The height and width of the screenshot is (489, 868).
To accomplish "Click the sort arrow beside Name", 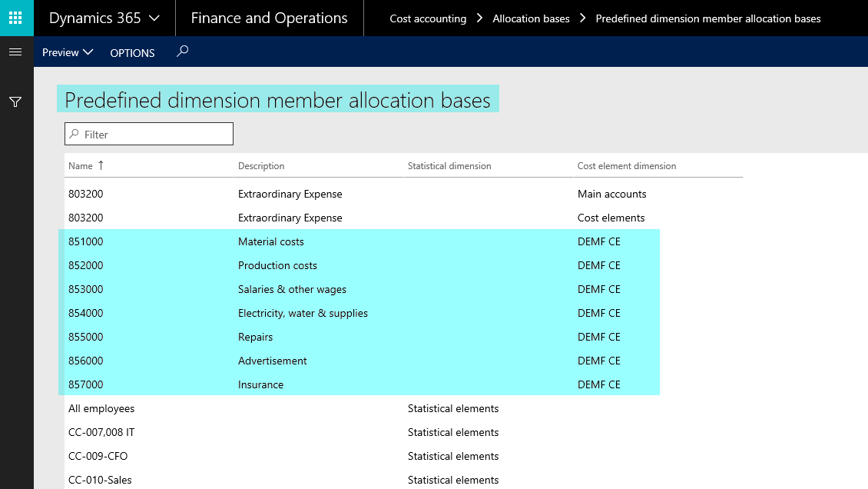I will click(x=101, y=165).
